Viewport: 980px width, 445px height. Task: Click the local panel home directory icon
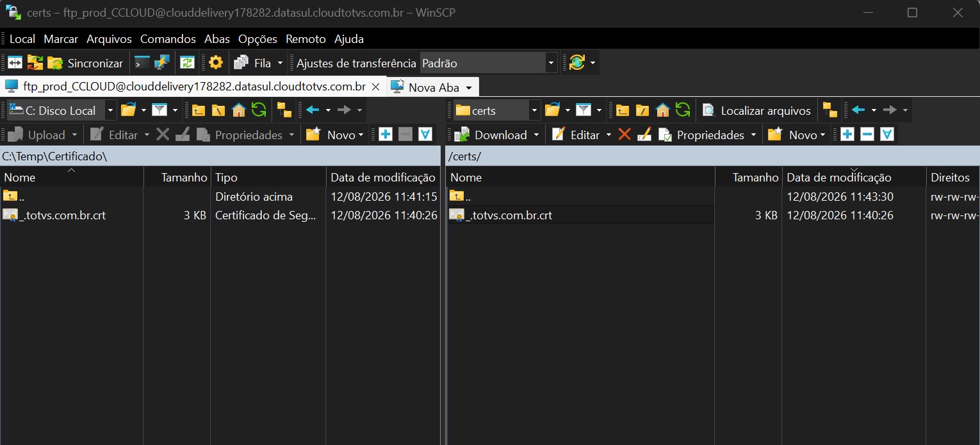click(x=239, y=110)
